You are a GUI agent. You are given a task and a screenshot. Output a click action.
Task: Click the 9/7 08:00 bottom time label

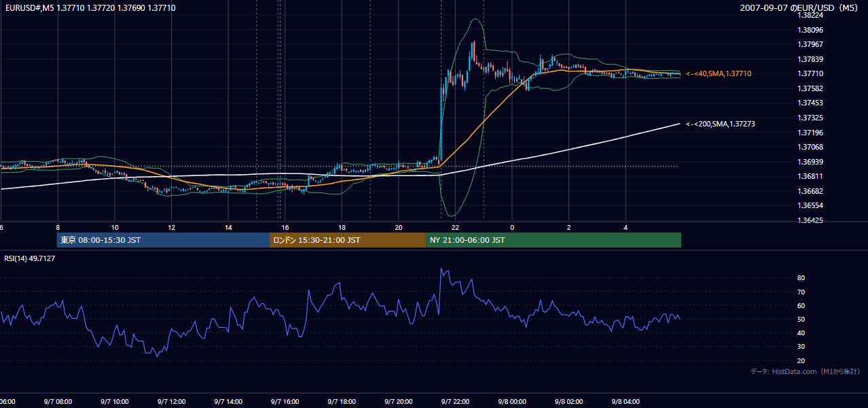[58, 402]
